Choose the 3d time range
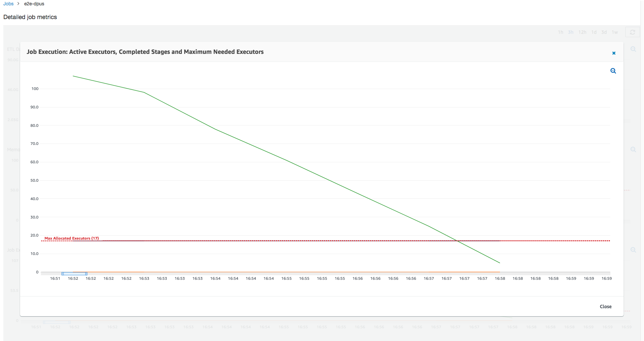 [x=604, y=32]
